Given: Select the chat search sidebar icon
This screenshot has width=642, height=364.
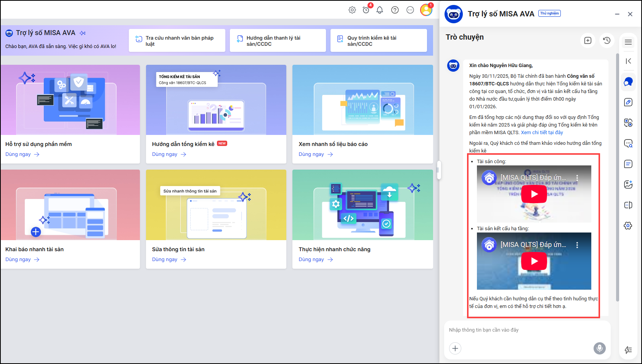Looking at the screenshot, I should tap(628, 143).
